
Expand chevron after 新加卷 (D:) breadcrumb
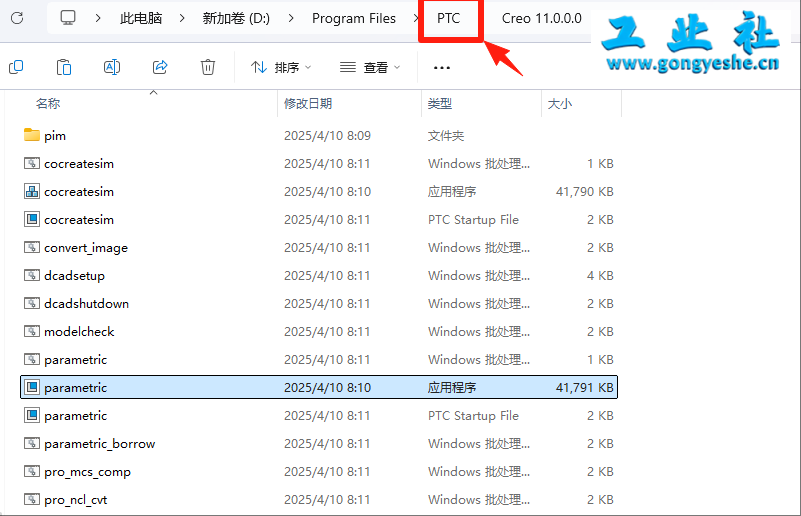tap(291, 18)
